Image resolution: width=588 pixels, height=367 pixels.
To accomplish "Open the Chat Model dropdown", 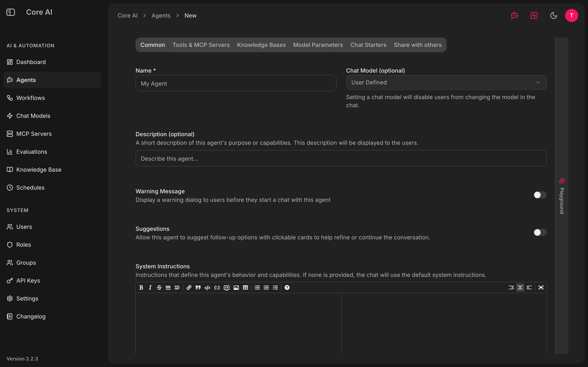I will 446,82.
